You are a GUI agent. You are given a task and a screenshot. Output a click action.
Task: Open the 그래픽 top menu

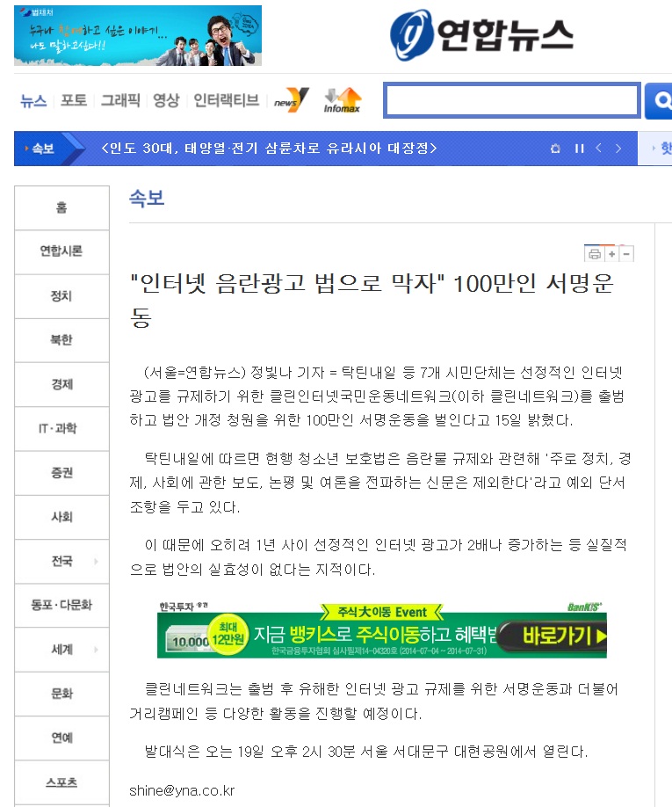coord(120,100)
